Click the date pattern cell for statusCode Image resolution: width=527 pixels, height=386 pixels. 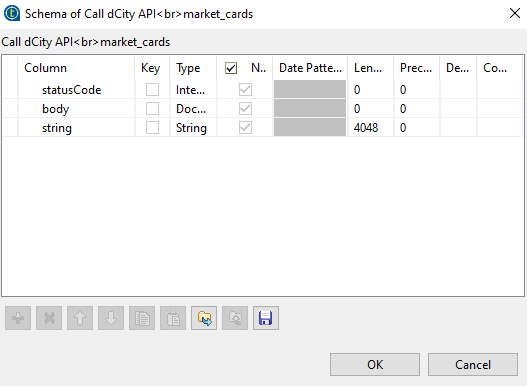click(x=310, y=89)
